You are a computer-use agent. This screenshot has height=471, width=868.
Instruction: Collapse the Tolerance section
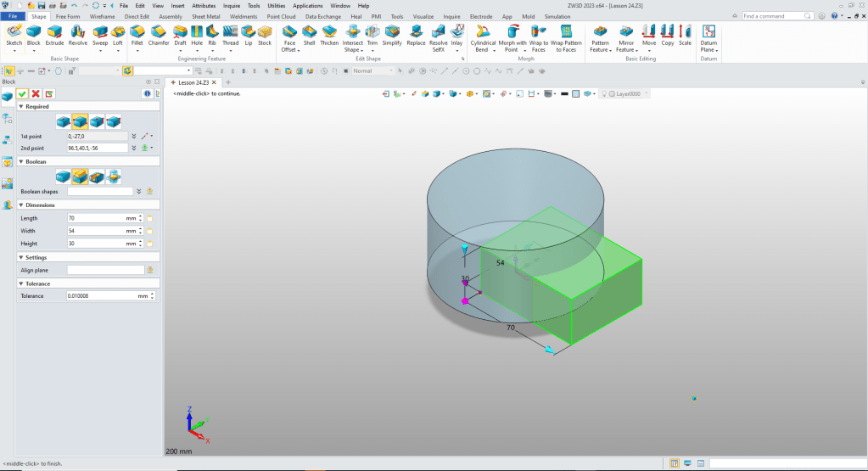pyautogui.click(x=20, y=283)
